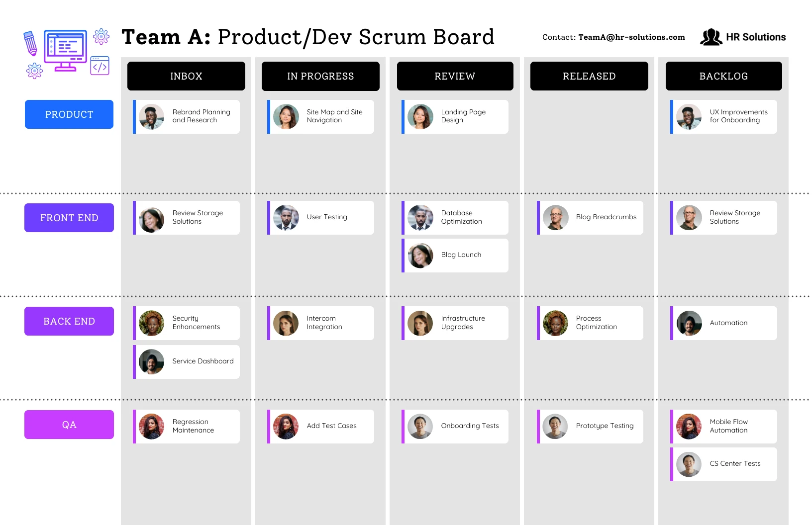Switch to the BACKLOG column header
This screenshot has width=812, height=525.
[x=723, y=76]
